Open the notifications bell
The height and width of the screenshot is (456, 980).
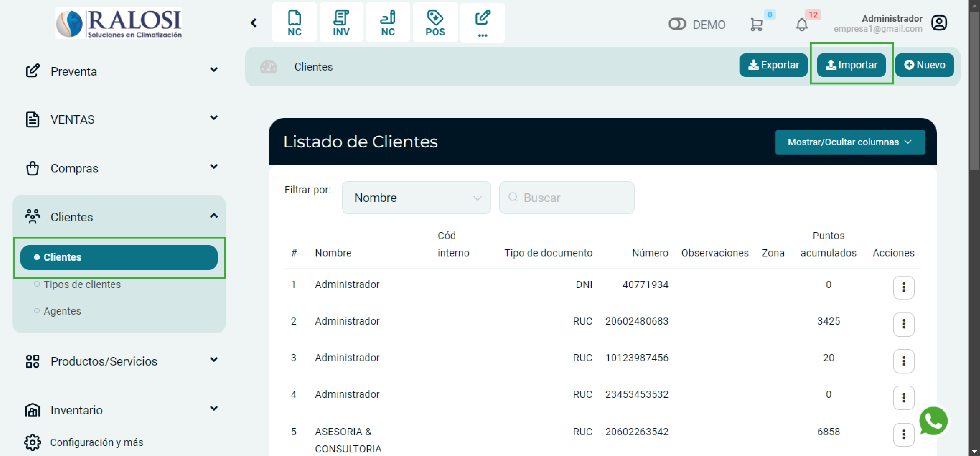click(802, 25)
